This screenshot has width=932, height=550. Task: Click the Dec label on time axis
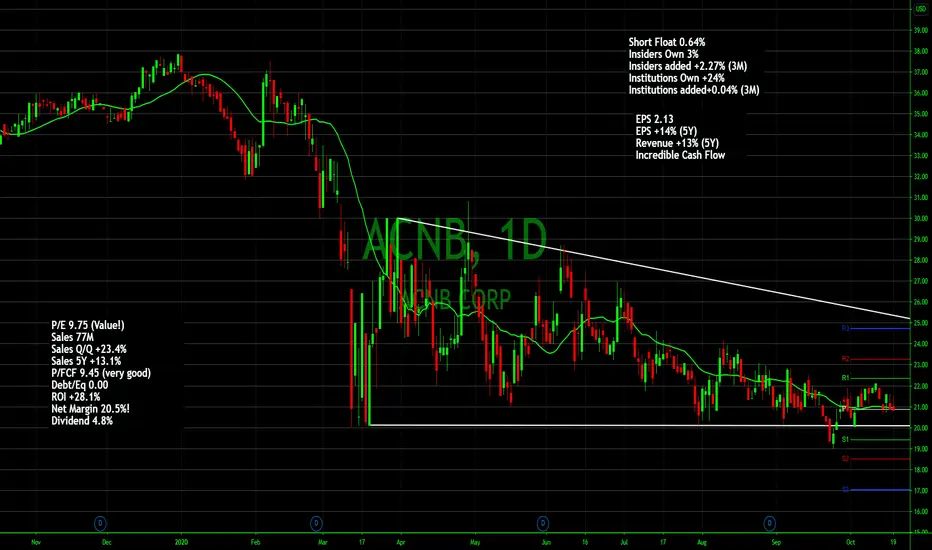[106, 542]
